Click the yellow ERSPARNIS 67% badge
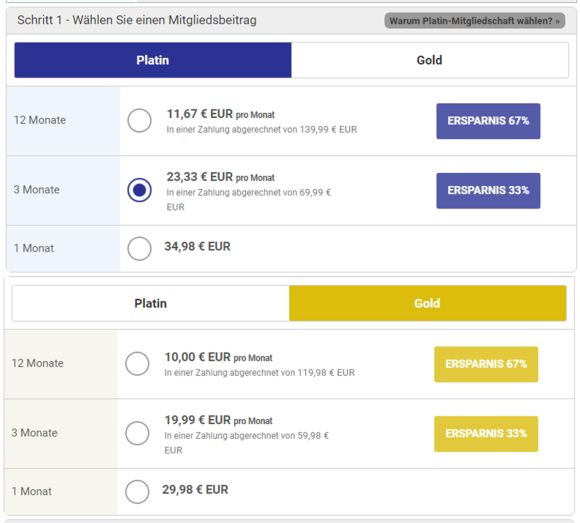 (486, 364)
